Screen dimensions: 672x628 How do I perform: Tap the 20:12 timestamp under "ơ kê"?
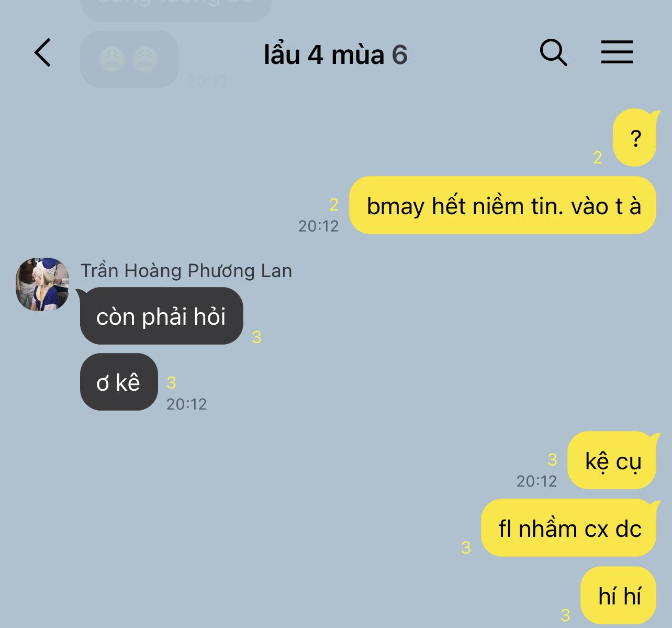point(186,404)
